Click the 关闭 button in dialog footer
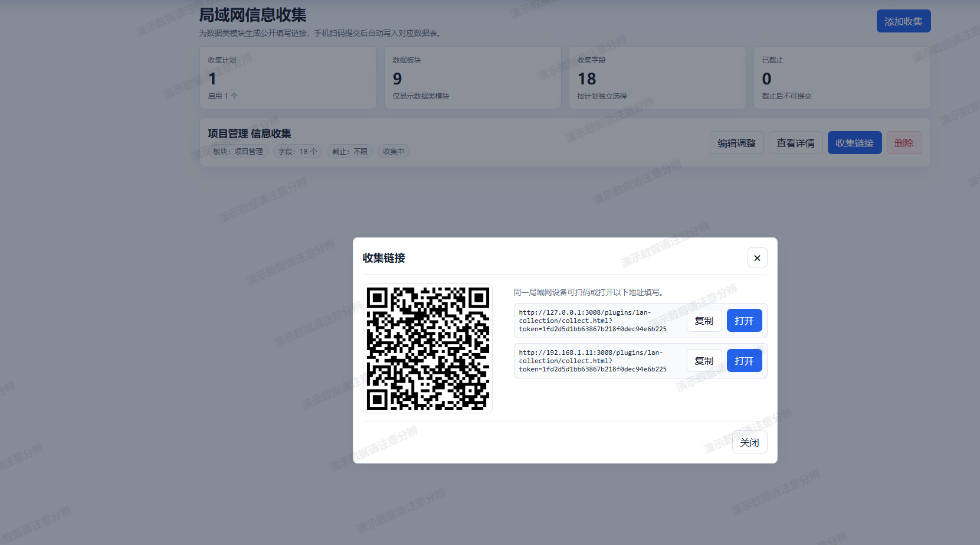Viewport: 980px width, 545px height. 749,442
